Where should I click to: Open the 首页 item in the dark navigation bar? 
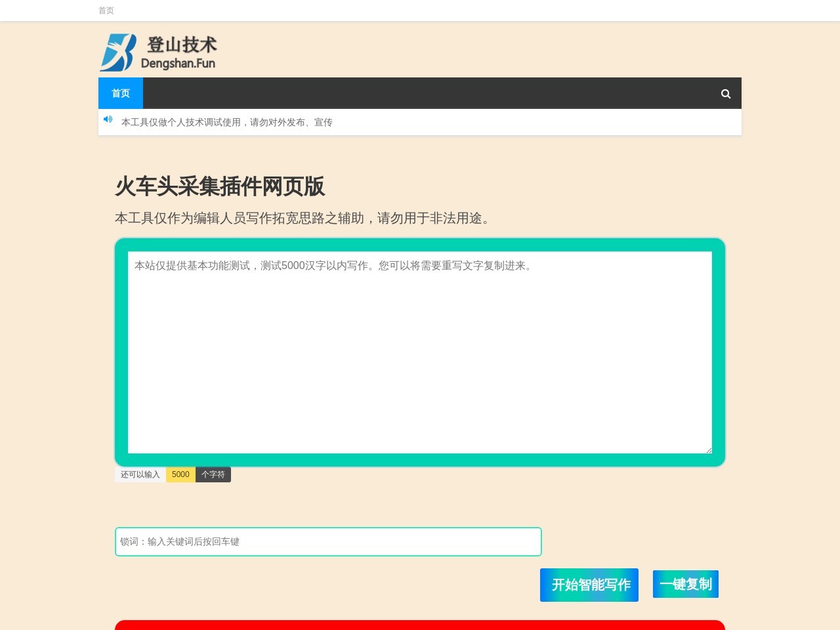coord(120,93)
